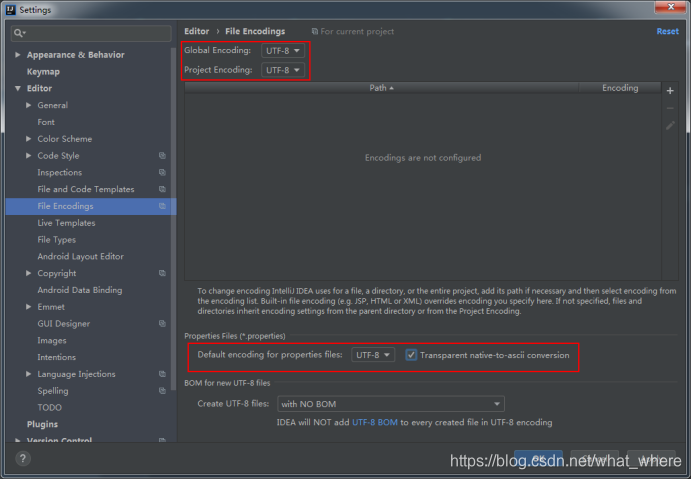Click the add encoding path plus icon
Image resolution: width=692 pixels, height=480 pixels.
point(670,90)
